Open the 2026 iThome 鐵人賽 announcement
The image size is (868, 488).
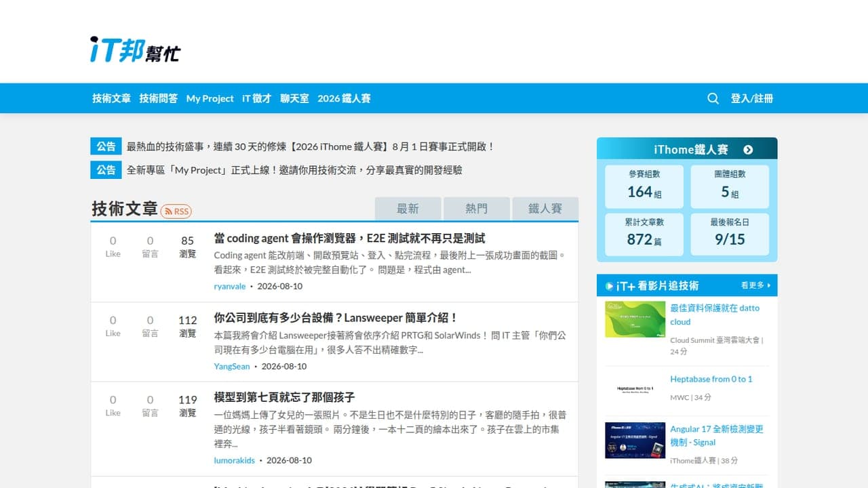click(311, 146)
